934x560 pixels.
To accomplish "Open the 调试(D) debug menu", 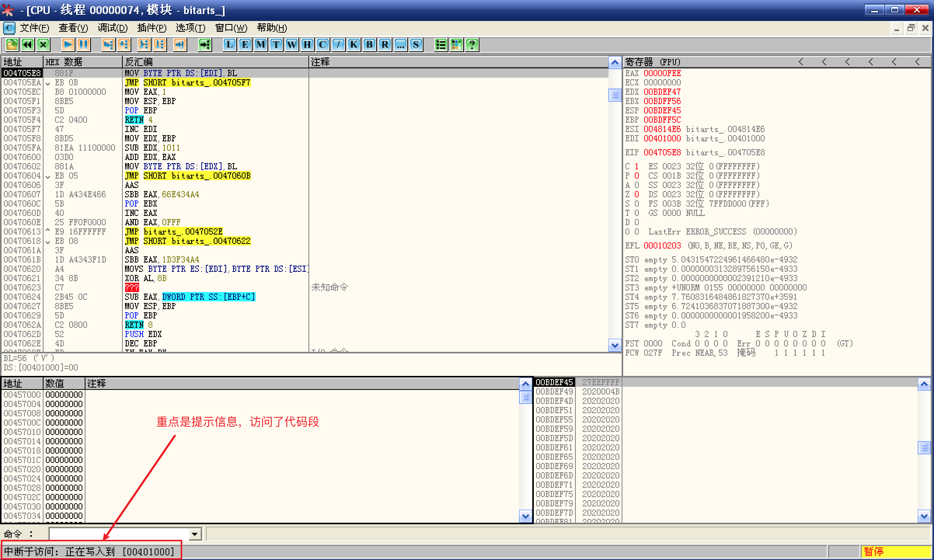I will (112, 28).
